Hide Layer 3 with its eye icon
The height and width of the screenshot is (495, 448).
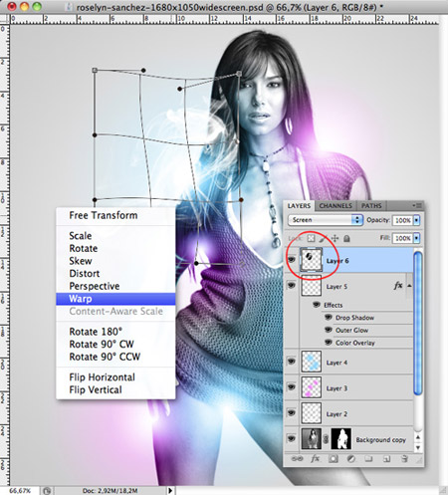(292, 387)
